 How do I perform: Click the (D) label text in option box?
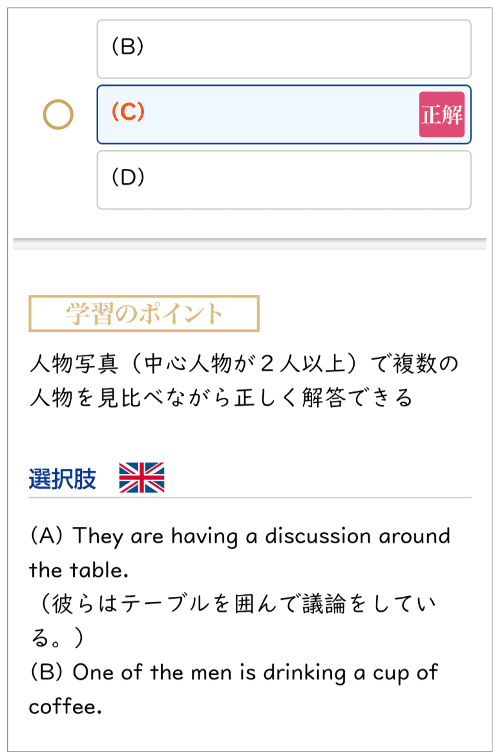pyautogui.click(x=128, y=177)
